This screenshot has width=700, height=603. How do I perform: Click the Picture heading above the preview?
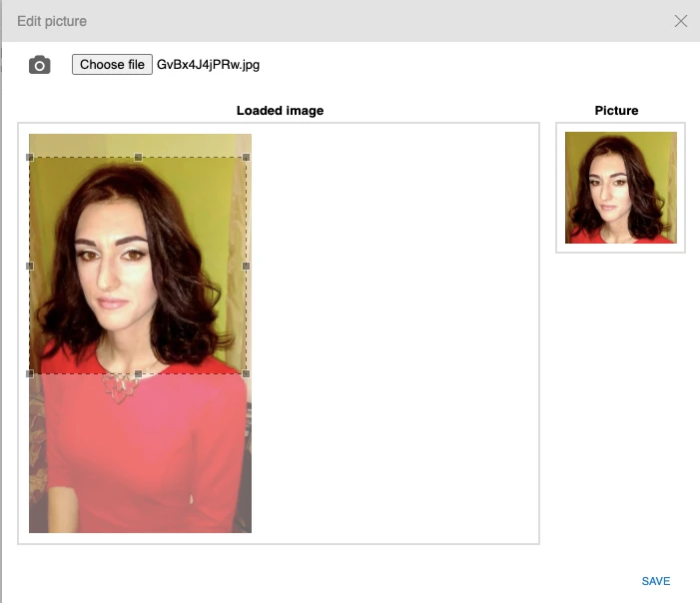(x=616, y=111)
